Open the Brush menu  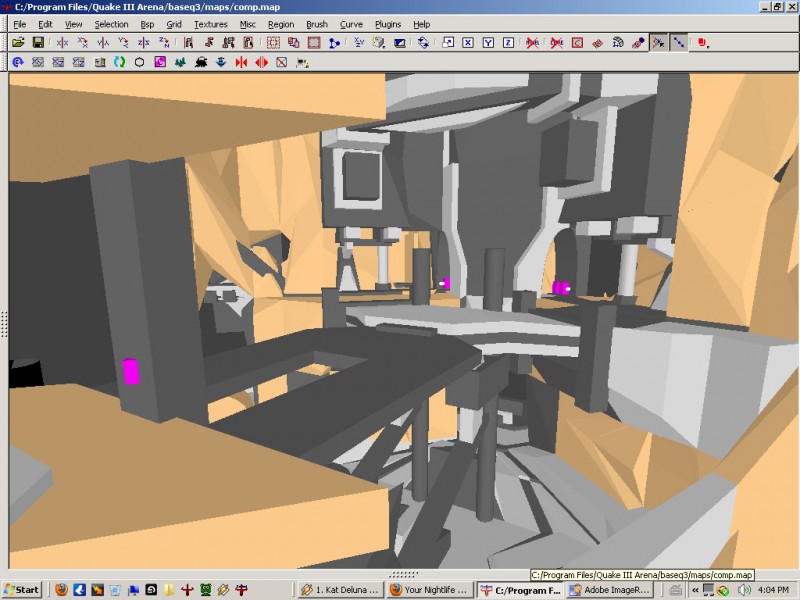tap(316, 24)
